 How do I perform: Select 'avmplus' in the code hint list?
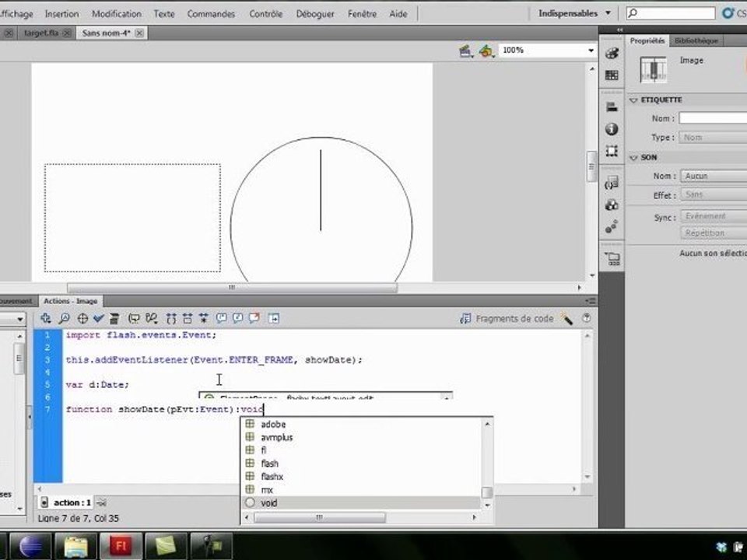pyautogui.click(x=362, y=437)
